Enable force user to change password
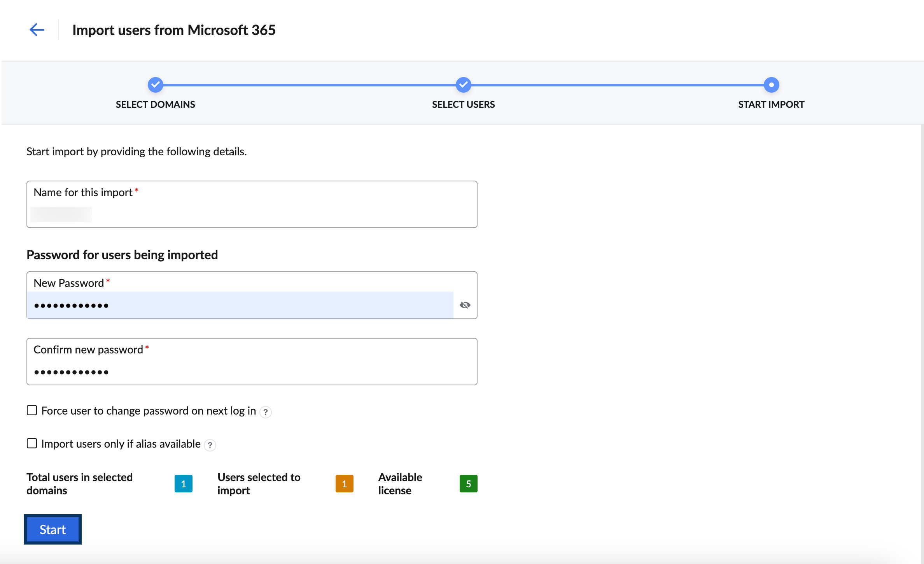The height and width of the screenshot is (564, 924). pos(32,410)
